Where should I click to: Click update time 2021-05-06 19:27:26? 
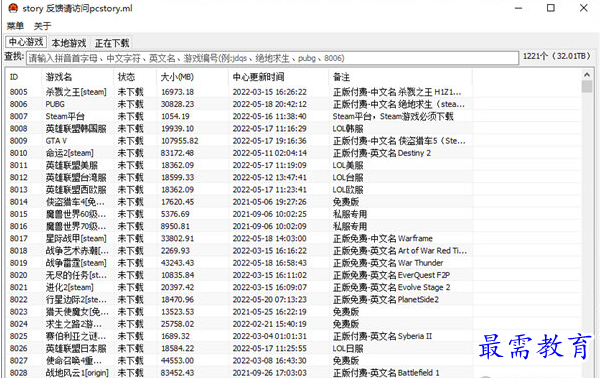tap(269, 202)
